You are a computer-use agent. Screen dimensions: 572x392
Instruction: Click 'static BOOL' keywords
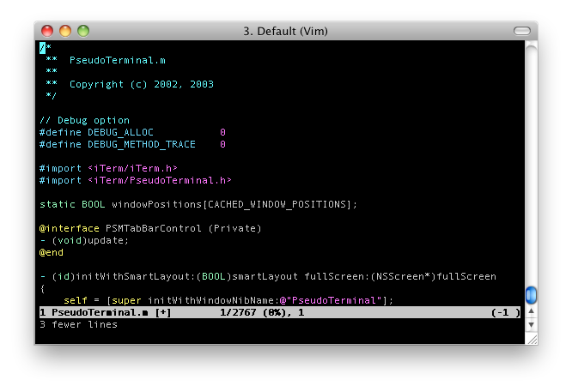coord(72,204)
